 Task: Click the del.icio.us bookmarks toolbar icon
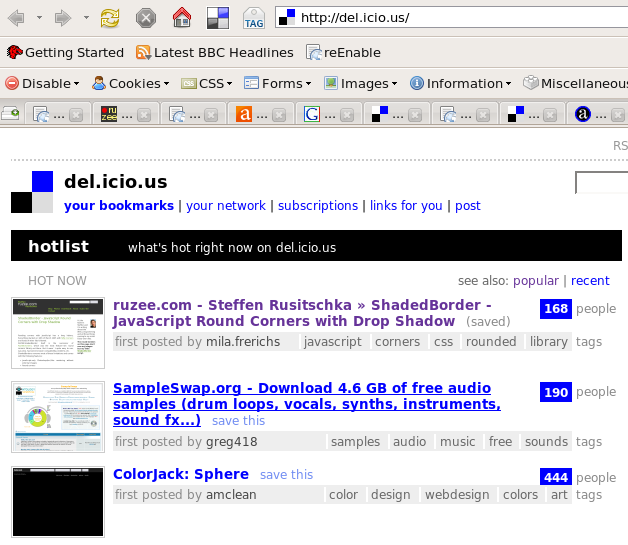point(218,18)
